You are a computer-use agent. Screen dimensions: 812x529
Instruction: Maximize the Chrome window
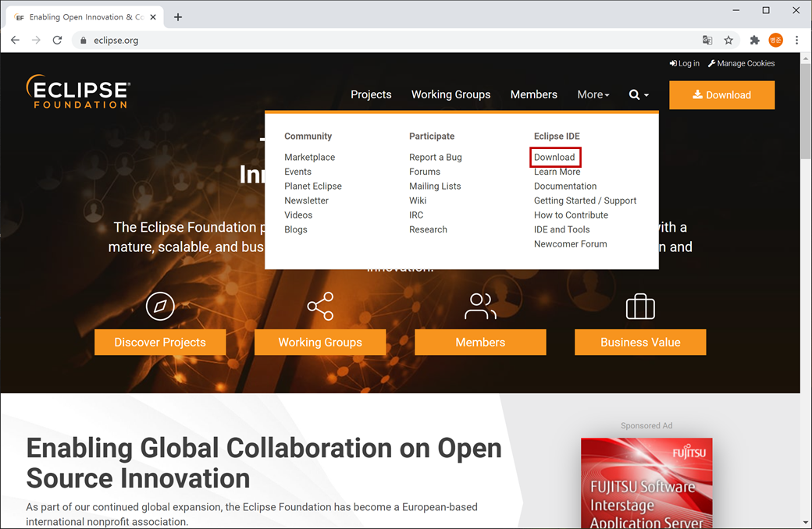click(766, 10)
